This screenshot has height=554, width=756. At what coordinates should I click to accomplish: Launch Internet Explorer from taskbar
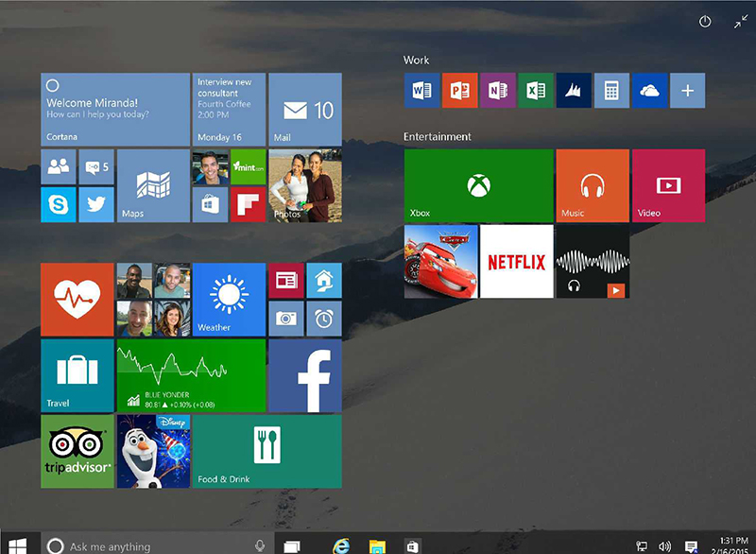[x=341, y=545]
